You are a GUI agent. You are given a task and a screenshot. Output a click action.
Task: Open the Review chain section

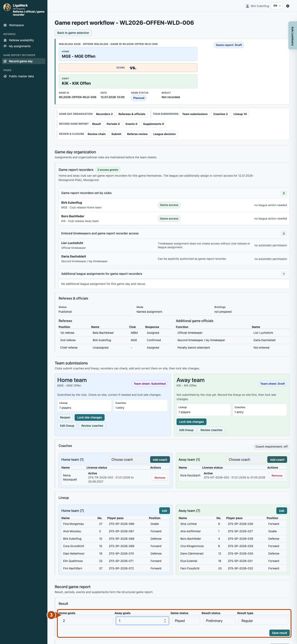97,134
